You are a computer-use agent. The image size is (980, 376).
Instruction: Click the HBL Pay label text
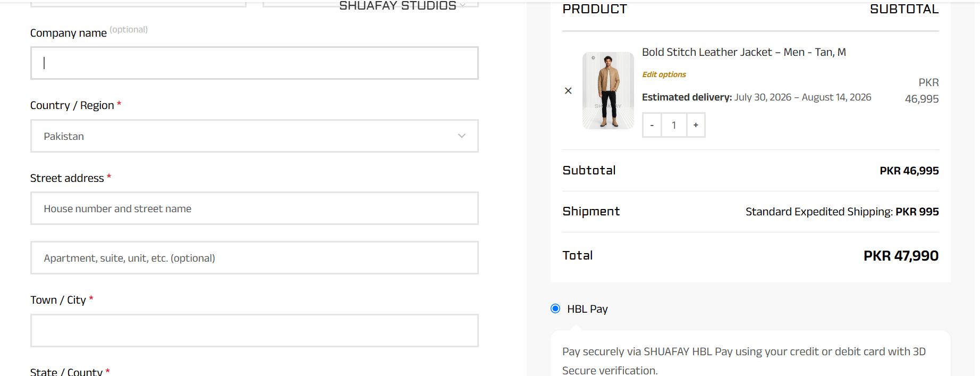click(587, 309)
